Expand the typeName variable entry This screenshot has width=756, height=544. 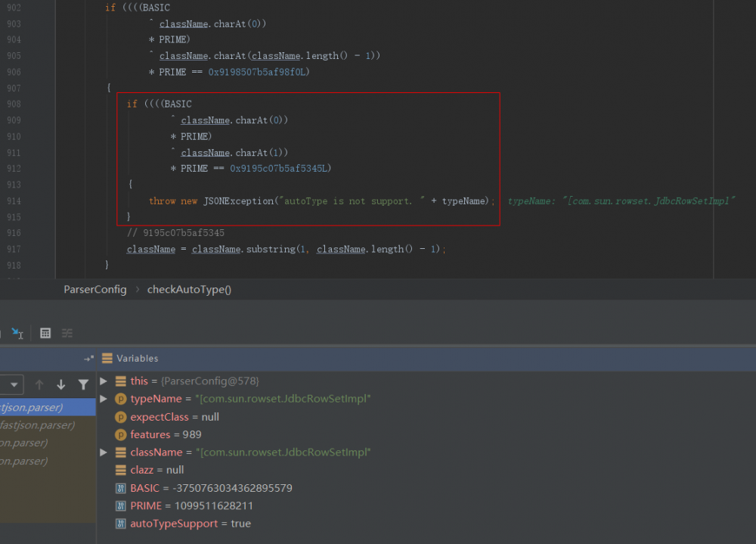(104, 399)
